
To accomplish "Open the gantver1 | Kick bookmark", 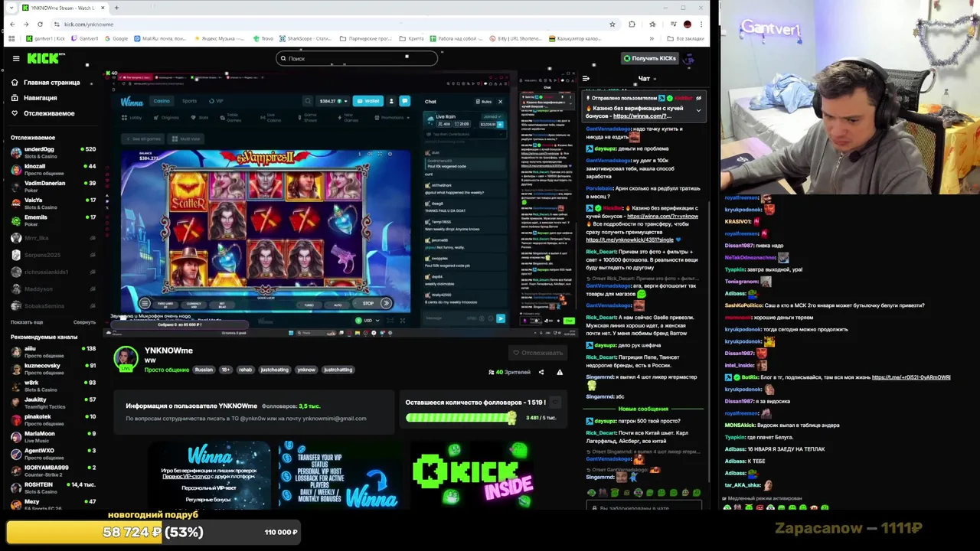I will click(45, 38).
